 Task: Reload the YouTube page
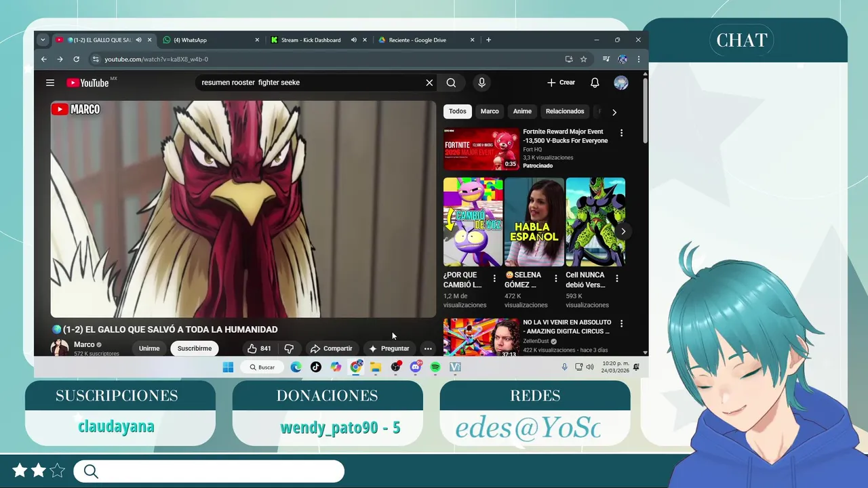coord(76,59)
